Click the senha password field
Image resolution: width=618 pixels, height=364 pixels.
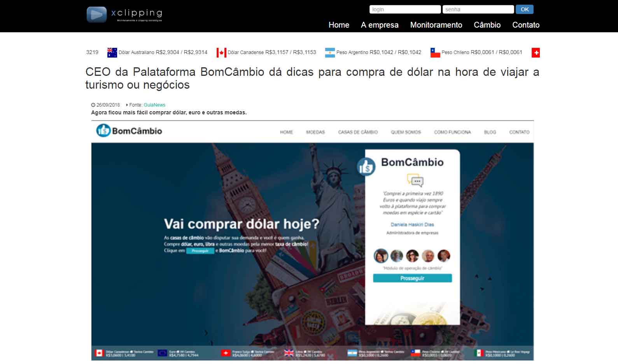click(478, 9)
